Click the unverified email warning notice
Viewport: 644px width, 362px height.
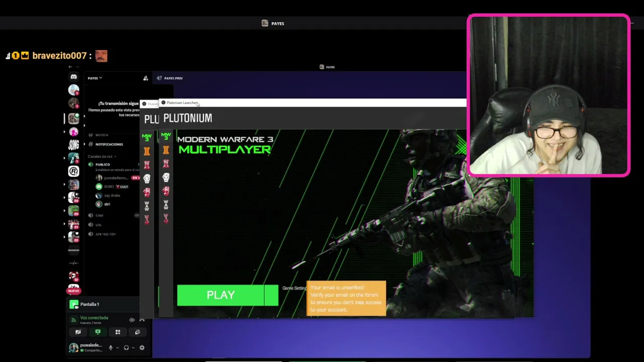tap(346, 299)
